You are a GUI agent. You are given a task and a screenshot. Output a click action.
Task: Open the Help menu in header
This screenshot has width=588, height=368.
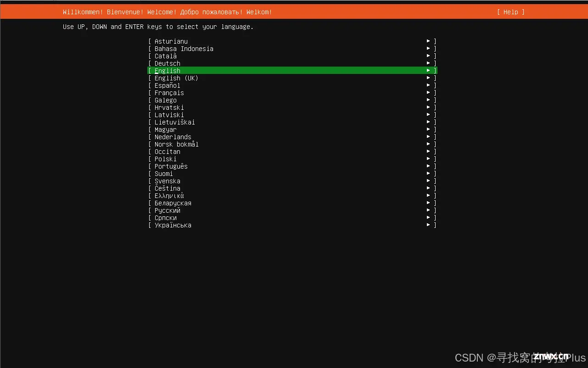(510, 12)
